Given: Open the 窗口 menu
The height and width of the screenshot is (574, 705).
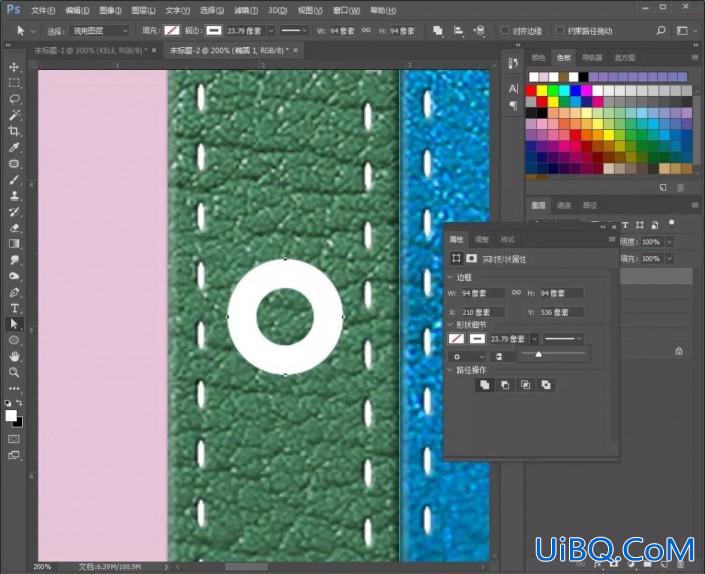Looking at the screenshot, I should point(346,10).
